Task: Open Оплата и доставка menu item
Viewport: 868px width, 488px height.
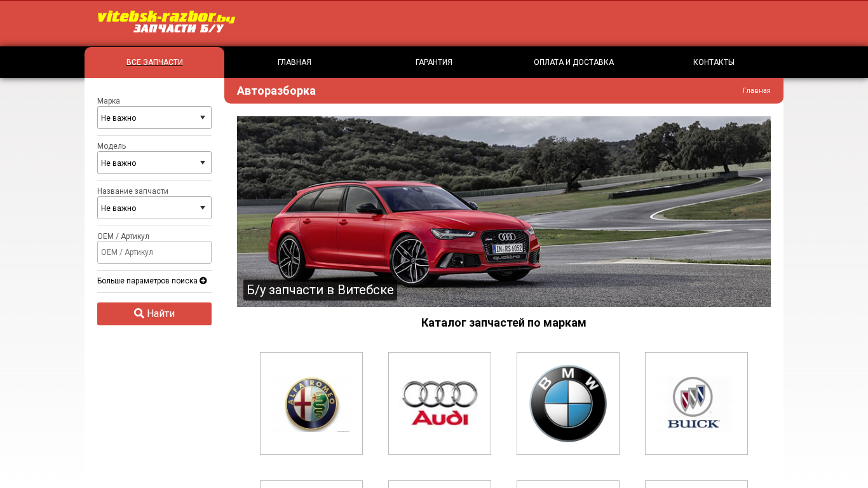Action: click(x=574, y=62)
